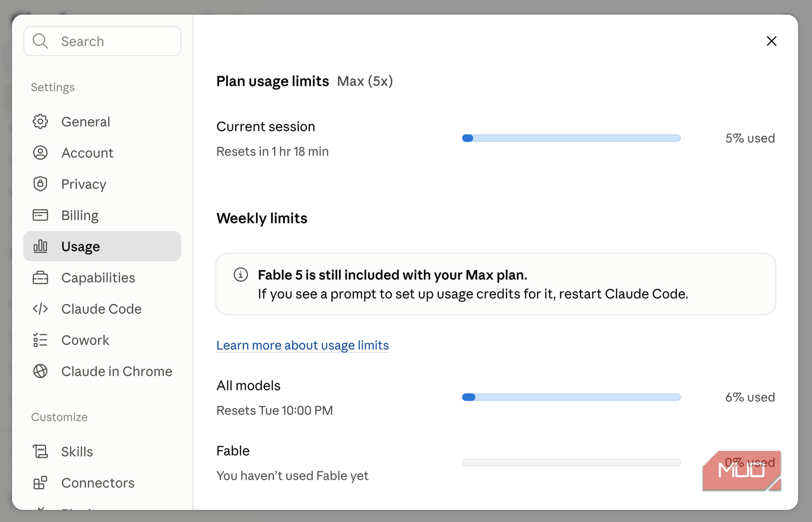The image size is (812, 522).
Task: Click the "Settings" sidebar section header
Action: (53, 87)
